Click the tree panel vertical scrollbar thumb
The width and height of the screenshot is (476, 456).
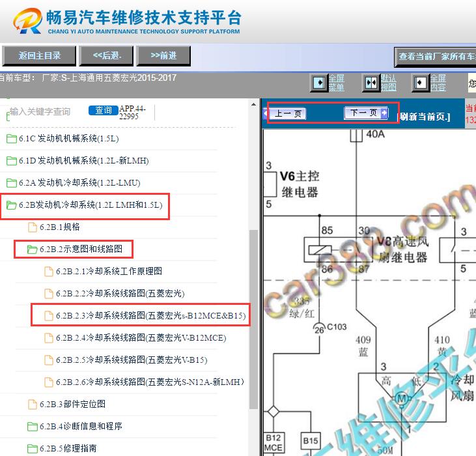click(x=253, y=320)
